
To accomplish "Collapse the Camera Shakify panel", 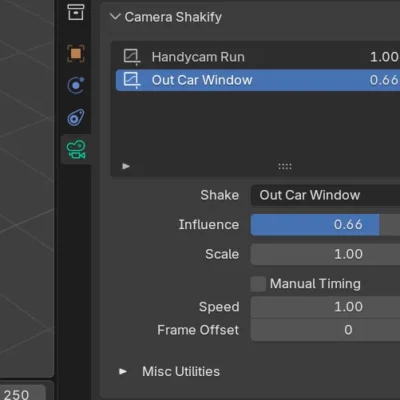I will [115, 17].
